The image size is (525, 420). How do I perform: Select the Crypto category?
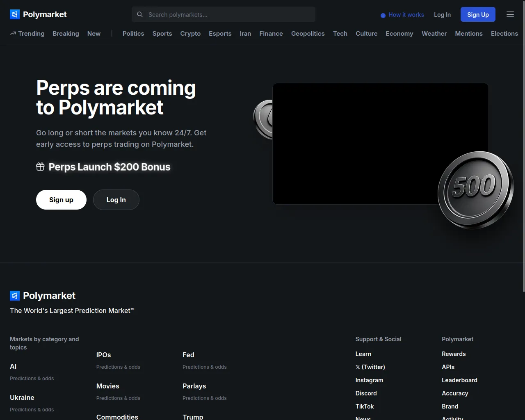pos(190,34)
